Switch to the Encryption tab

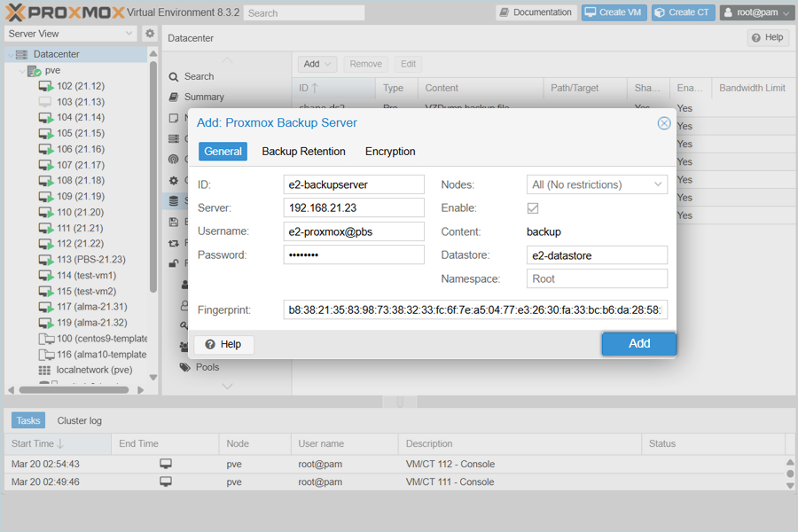[390, 152]
